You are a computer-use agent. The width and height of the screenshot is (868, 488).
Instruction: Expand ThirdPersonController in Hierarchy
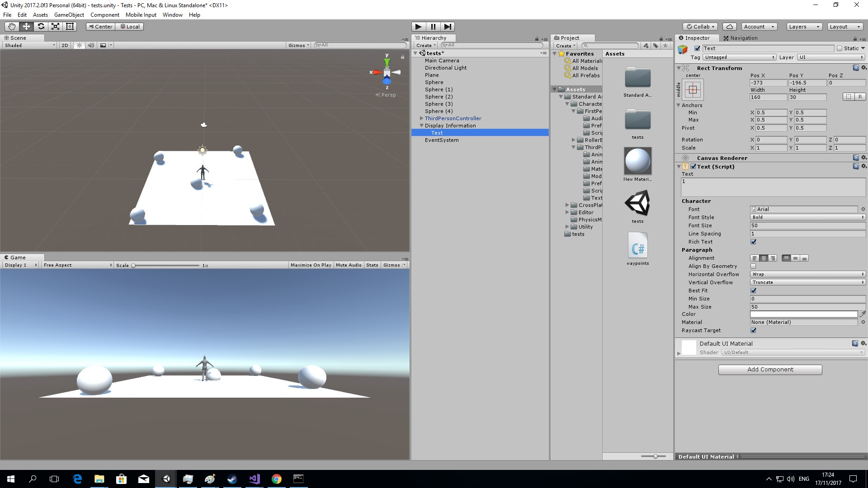421,118
